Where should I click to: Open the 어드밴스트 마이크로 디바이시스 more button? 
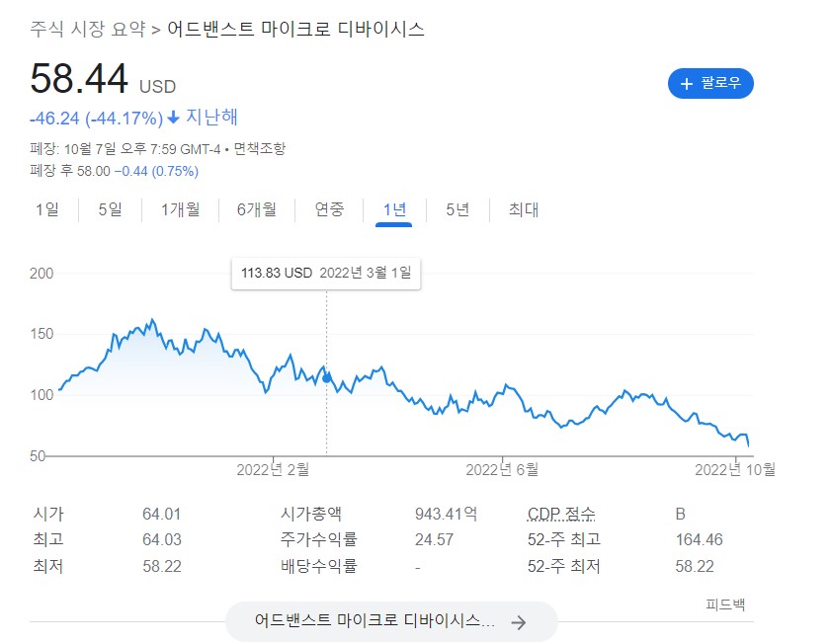pyautogui.click(x=391, y=621)
